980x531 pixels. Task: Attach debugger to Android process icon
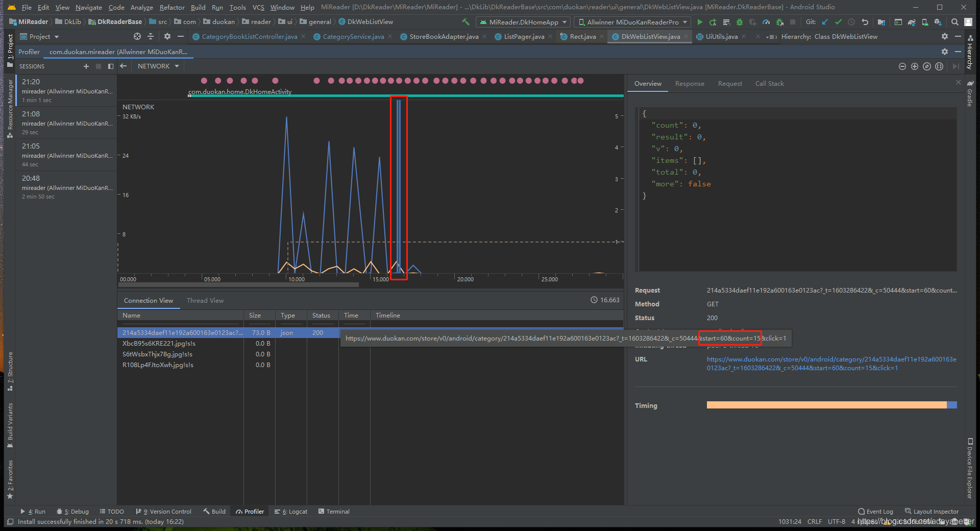pos(779,22)
